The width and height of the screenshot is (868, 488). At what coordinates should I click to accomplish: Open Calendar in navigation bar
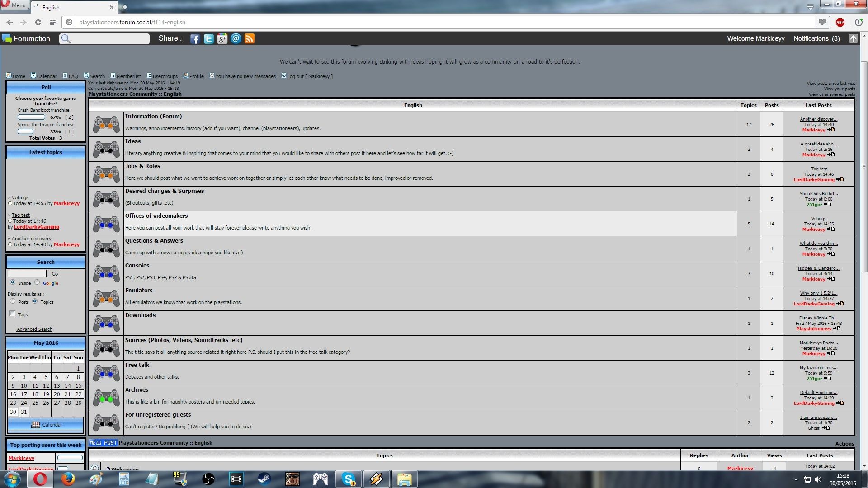44,76
